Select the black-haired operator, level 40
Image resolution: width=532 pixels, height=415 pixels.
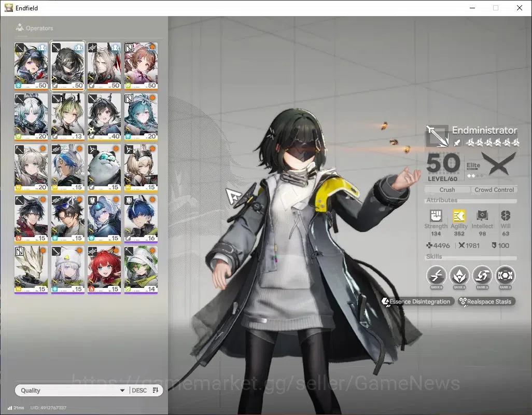pos(104,117)
